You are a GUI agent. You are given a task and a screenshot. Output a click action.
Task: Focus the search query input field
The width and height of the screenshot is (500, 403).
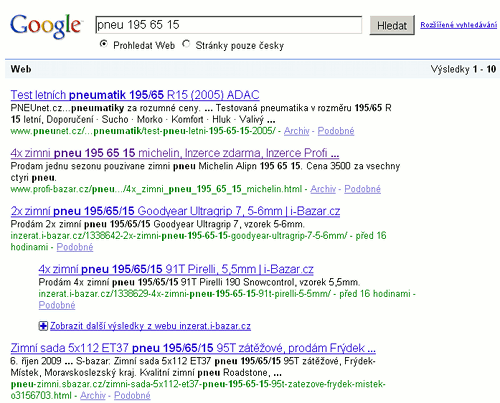[228, 25]
